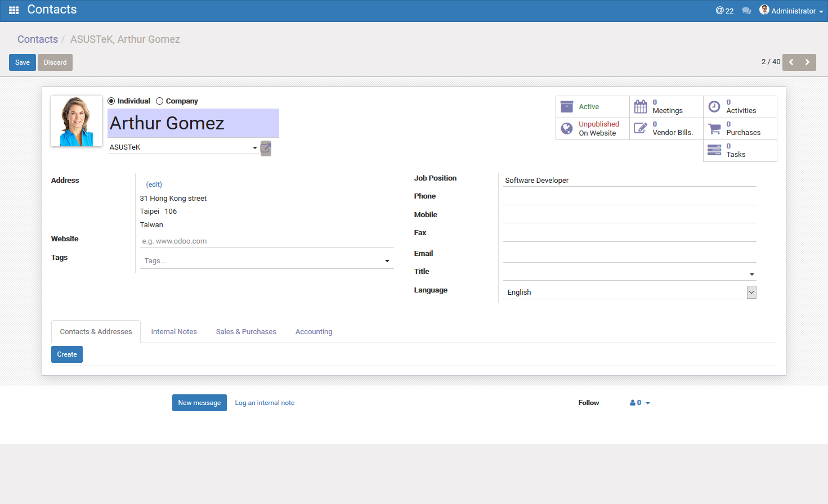Viewport: 828px width, 504px height.
Task: Click the Save button
Action: coord(23,62)
